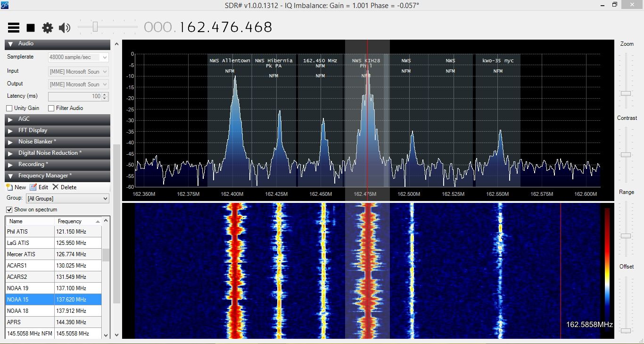Select the highlighted NOAA 15 bookmark
The width and height of the screenshot is (644, 344).
pyautogui.click(x=54, y=300)
